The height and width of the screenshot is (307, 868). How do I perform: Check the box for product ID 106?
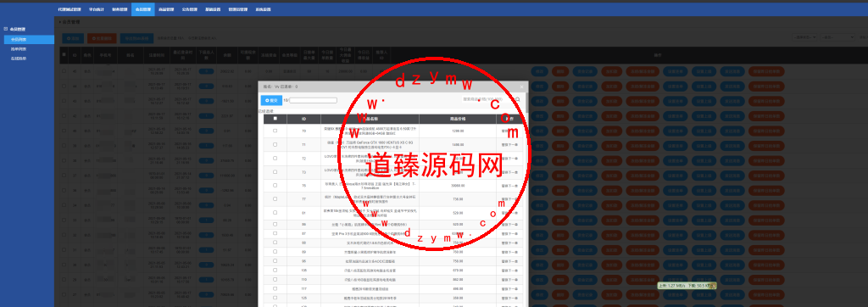[275, 270]
